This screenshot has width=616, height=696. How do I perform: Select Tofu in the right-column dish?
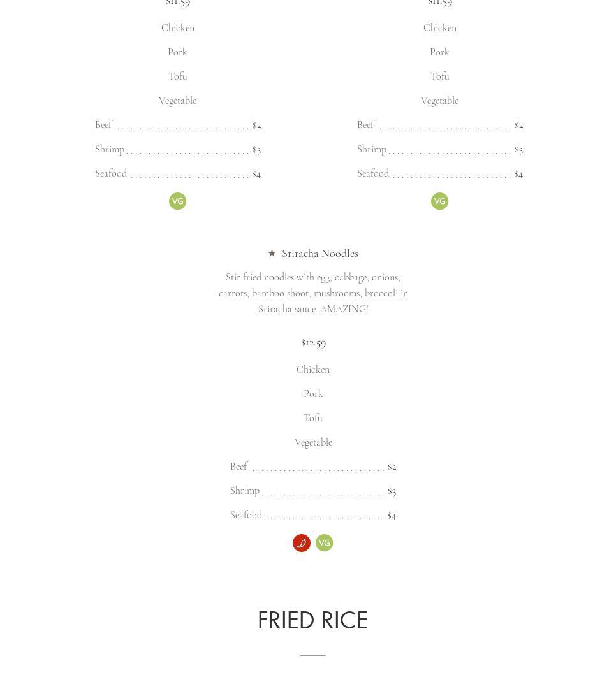pos(439,76)
